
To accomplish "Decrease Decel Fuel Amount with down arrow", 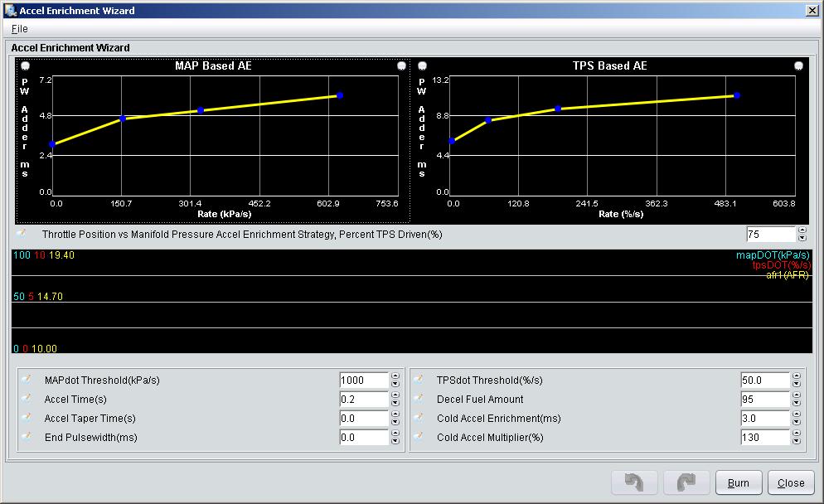I will [x=796, y=403].
